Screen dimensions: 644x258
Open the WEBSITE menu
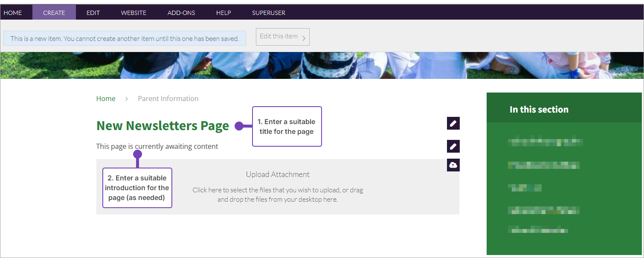click(133, 13)
